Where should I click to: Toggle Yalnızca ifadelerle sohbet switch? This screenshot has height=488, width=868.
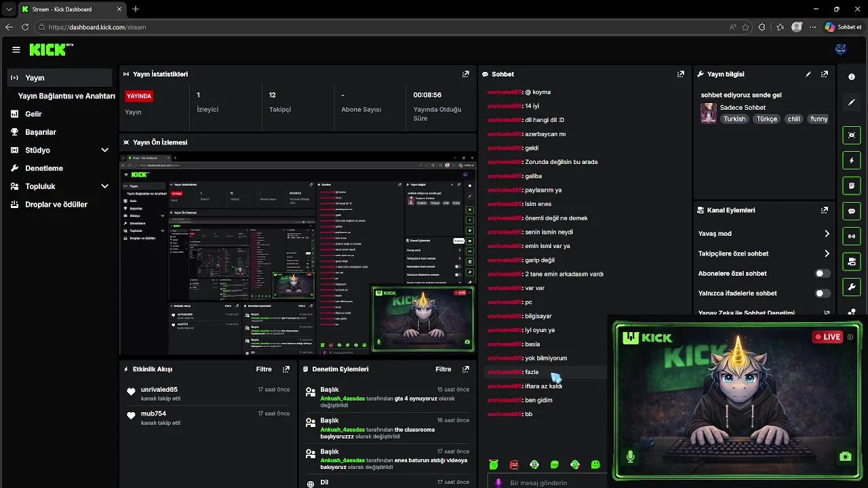tap(822, 293)
